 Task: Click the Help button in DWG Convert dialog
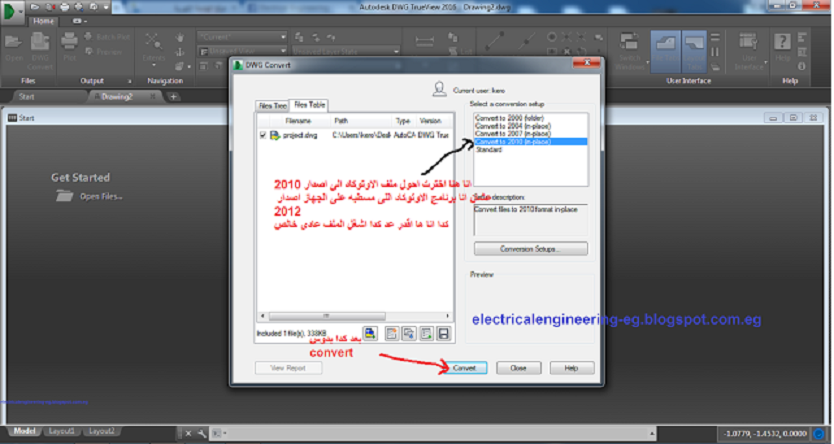pos(572,368)
